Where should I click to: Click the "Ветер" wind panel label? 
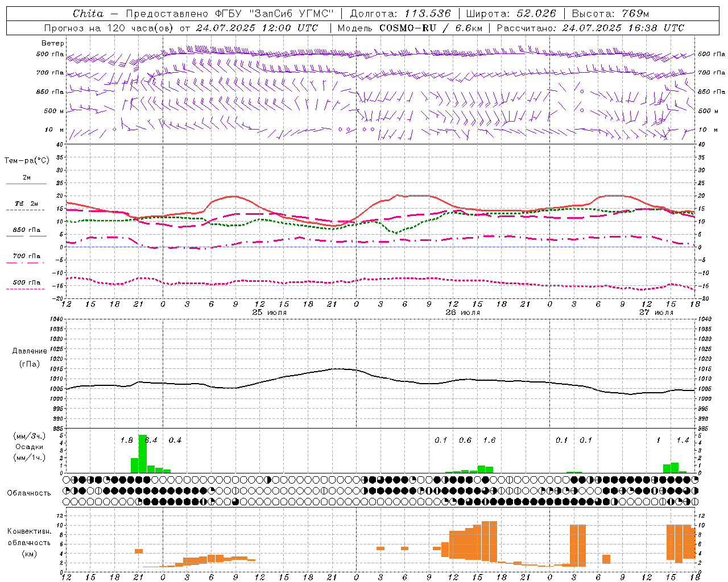tap(53, 43)
